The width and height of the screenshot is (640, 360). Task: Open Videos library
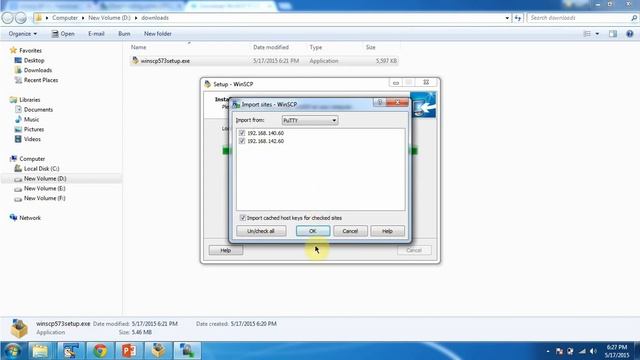32,139
